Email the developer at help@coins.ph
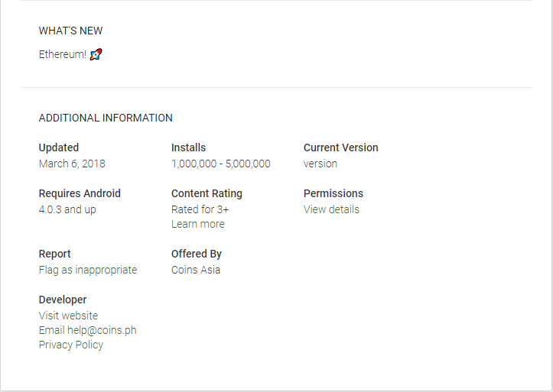 point(87,330)
